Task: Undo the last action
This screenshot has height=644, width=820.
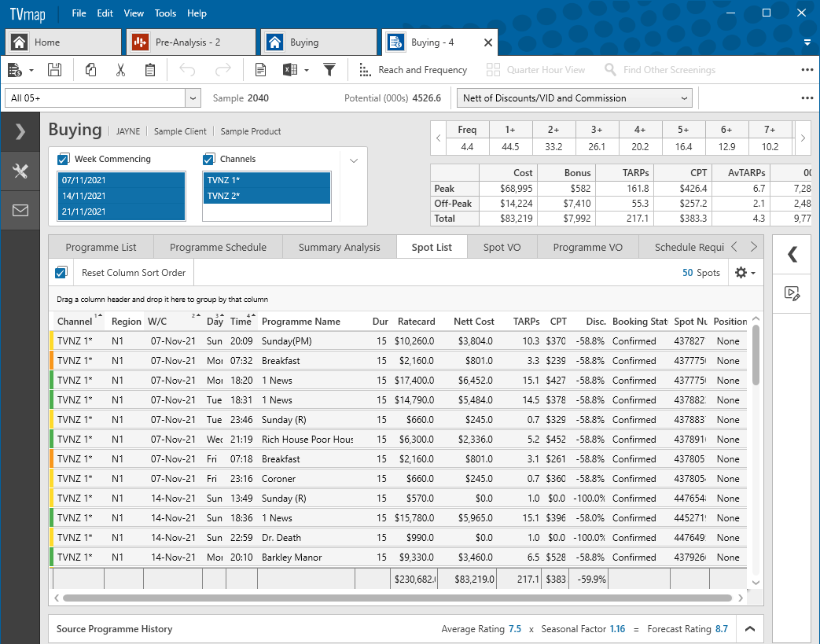Action: click(x=187, y=69)
